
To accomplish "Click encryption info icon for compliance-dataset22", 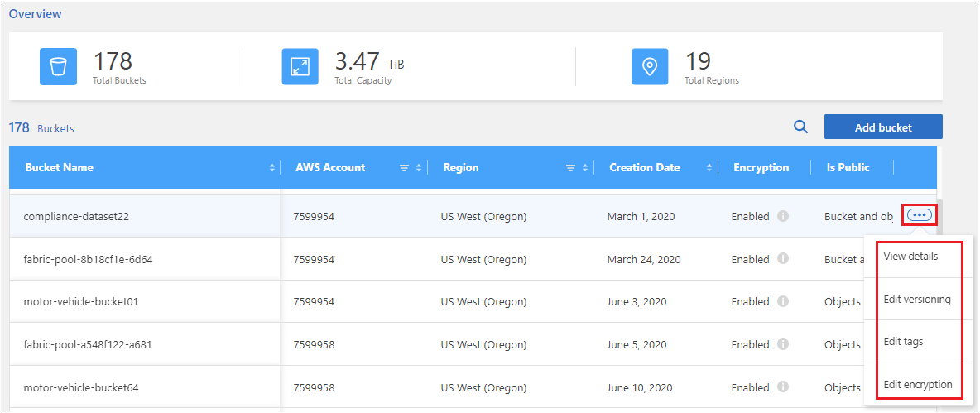I will 783,217.
